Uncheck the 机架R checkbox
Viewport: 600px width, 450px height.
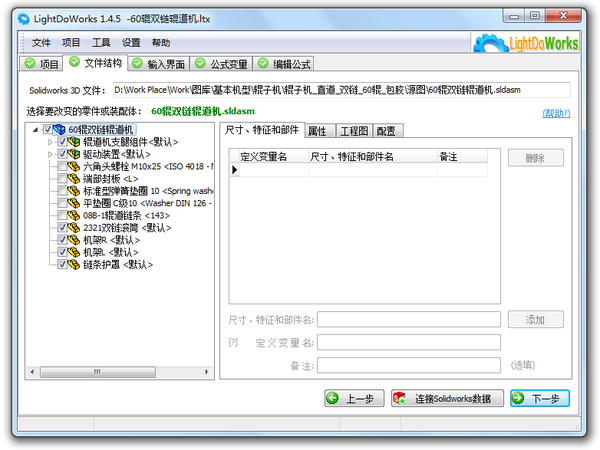(62, 240)
